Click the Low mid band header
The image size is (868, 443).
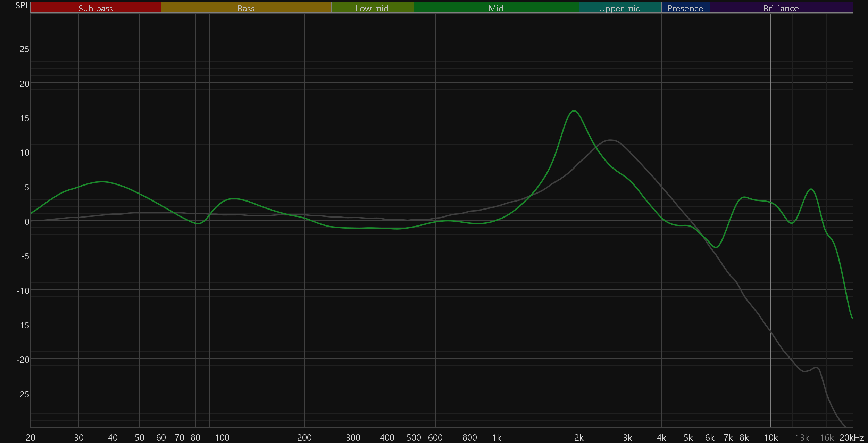(372, 8)
